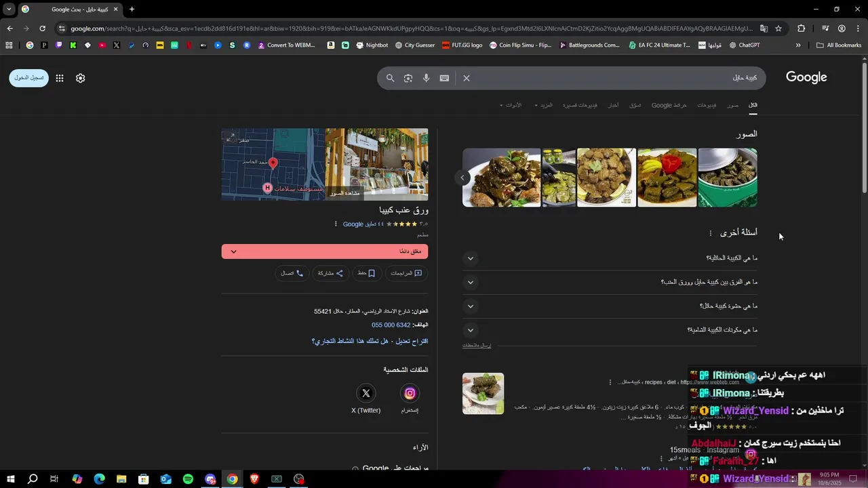Open Chrome extensions puzzle menu
868x488 pixels.
tap(801, 28)
